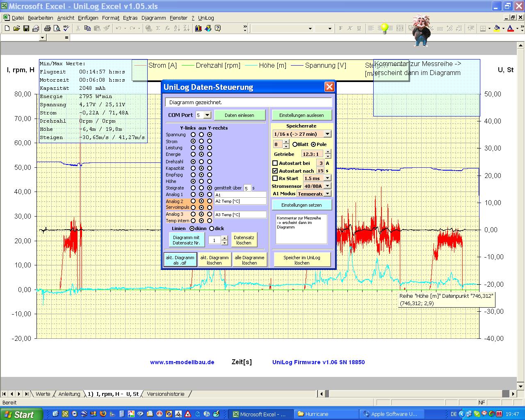Switch to the Versionshistorie sheet tab

tap(166, 394)
